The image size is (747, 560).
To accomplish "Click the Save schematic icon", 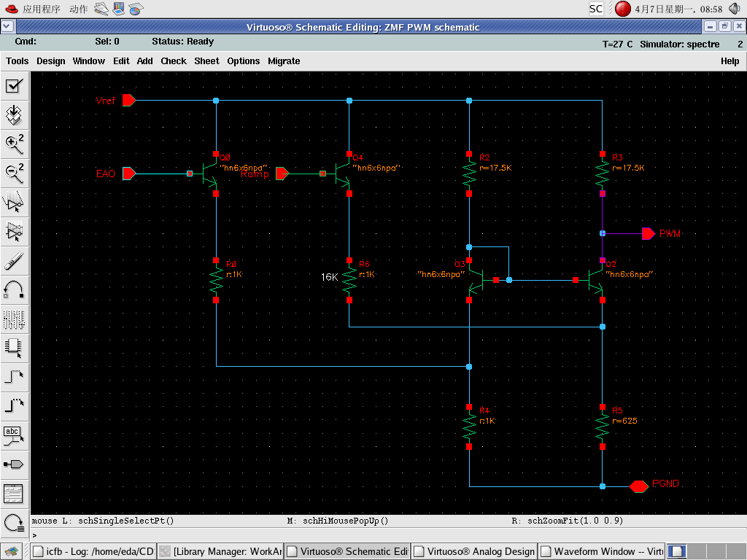I will [x=14, y=114].
